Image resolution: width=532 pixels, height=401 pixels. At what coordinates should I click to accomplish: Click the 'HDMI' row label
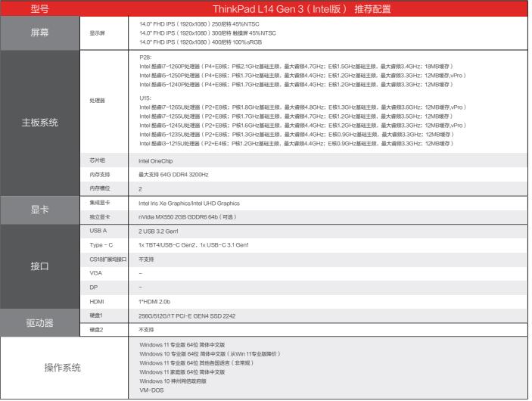pyautogui.click(x=97, y=302)
